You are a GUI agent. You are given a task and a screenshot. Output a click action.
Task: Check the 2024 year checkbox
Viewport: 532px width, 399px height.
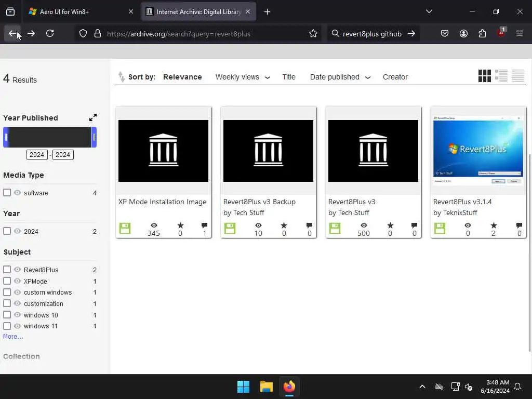coord(7,231)
